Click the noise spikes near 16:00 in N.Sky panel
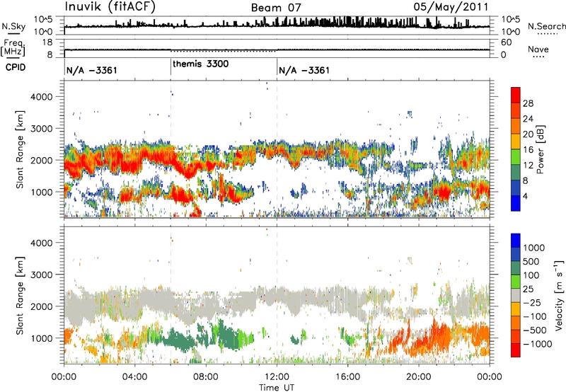This screenshot has width=566, height=392. (348, 21)
